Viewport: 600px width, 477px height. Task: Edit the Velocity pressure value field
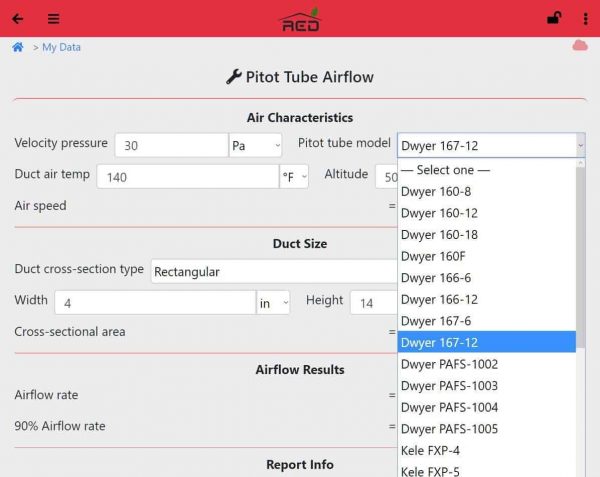171,145
